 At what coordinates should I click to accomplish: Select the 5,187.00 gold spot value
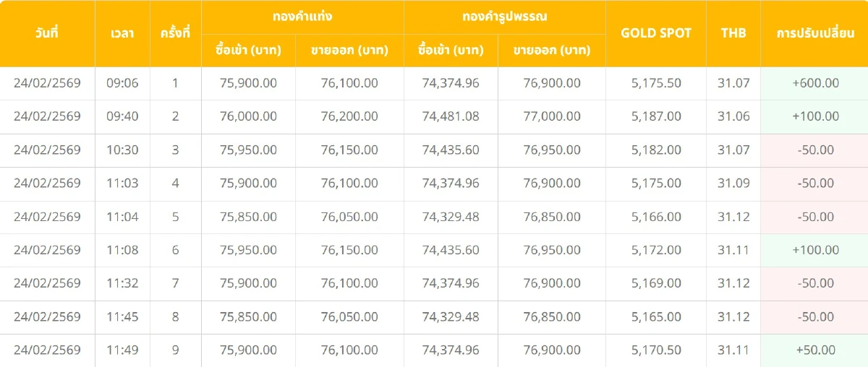point(656,116)
